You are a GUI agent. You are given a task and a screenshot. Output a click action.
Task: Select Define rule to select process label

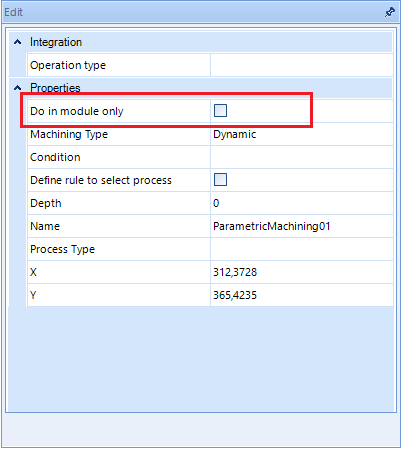click(x=101, y=180)
